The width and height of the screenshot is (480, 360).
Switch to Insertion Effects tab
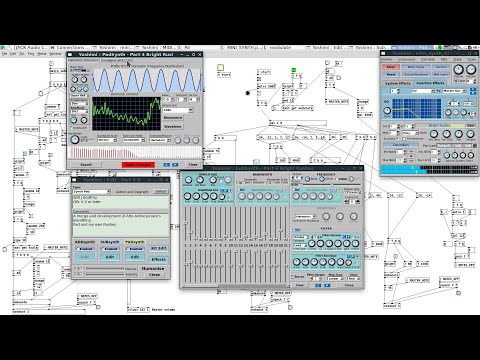pyautogui.click(x=430, y=83)
